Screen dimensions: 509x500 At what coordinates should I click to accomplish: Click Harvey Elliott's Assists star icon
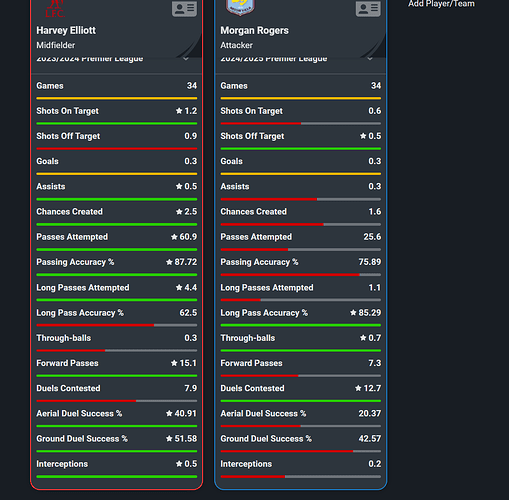click(179, 186)
